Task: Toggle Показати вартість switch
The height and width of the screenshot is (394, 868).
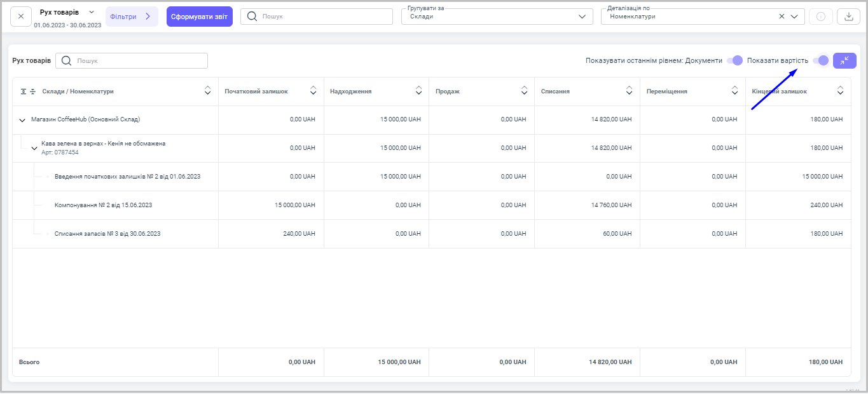Action: (x=821, y=60)
